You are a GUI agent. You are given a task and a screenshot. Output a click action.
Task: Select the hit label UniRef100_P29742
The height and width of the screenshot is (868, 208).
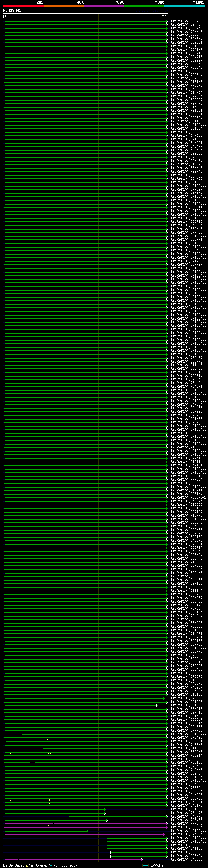click(x=187, y=172)
